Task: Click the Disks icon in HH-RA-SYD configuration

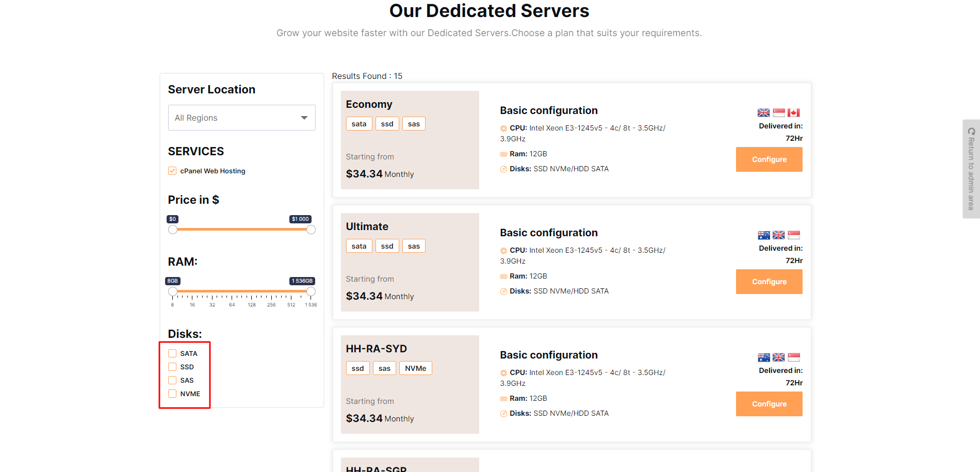Action: (503, 414)
